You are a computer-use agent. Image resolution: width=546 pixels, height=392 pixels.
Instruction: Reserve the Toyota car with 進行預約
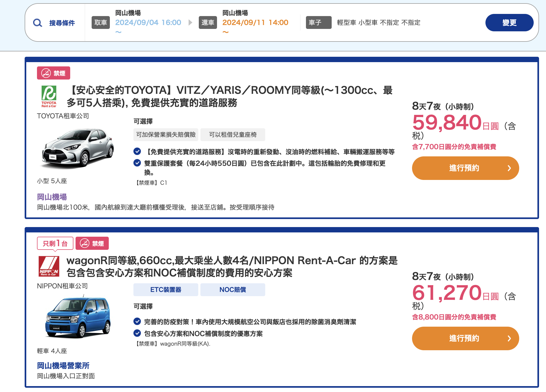click(465, 168)
